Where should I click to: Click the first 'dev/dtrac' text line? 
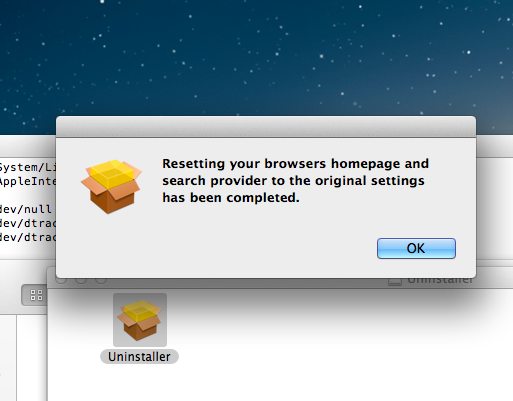[x=28, y=223]
